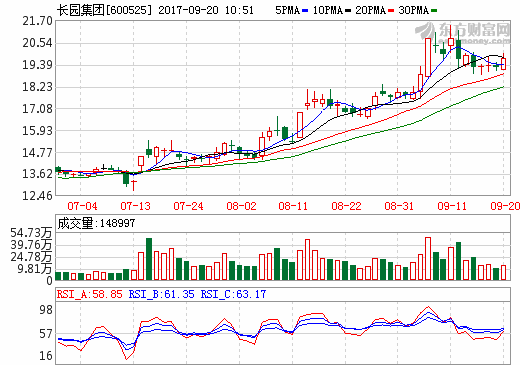Click the 15.93 price axis label
The width and height of the screenshot is (520, 365).
(x=37, y=131)
